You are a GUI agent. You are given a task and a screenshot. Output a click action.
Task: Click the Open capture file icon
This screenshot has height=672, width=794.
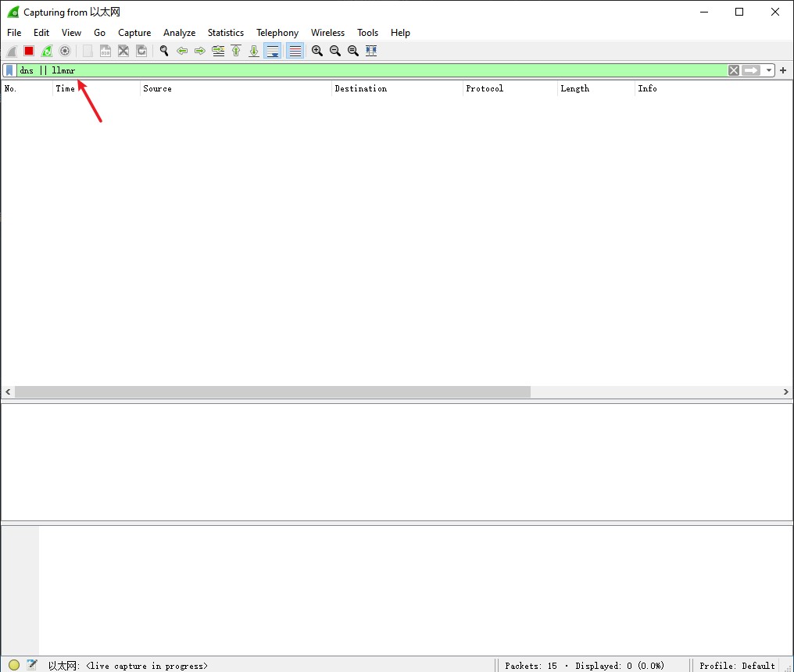tap(88, 51)
